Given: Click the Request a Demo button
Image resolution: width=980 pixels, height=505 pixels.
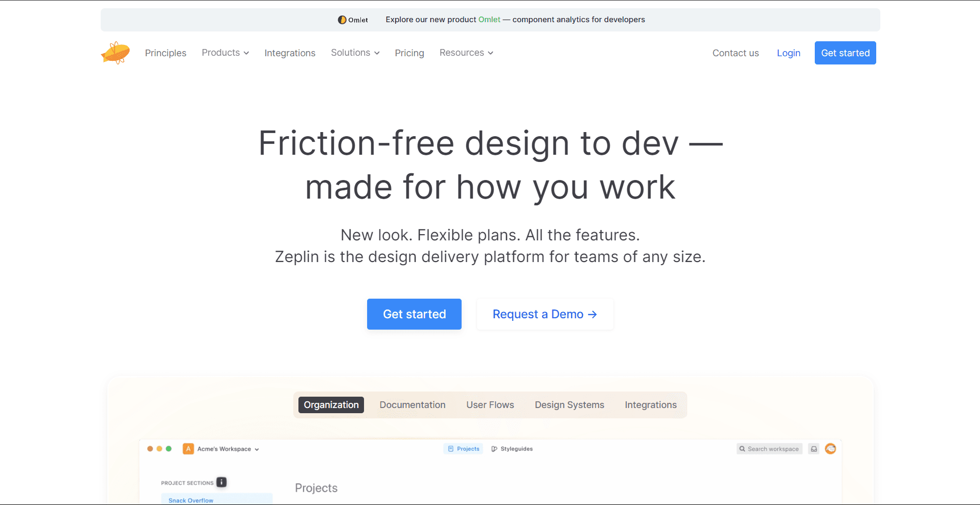Looking at the screenshot, I should pyautogui.click(x=545, y=314).
